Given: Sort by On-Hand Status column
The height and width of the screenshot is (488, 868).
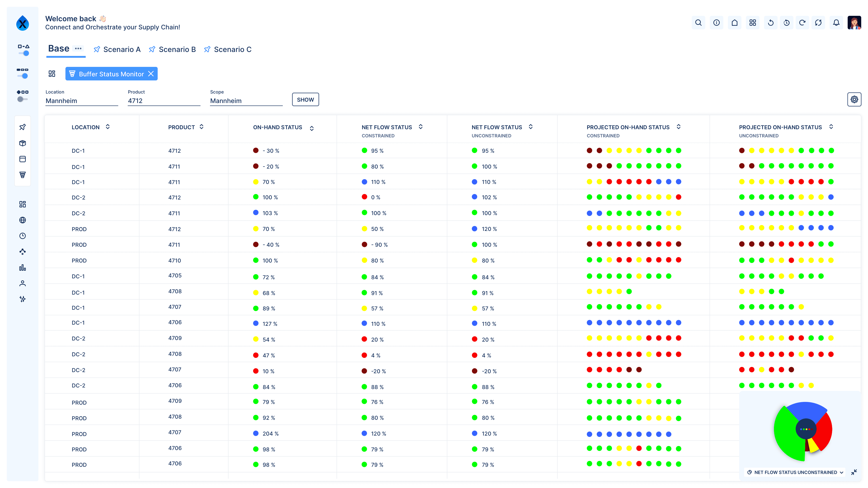Looking at the screenshot, I should point(312,128).
